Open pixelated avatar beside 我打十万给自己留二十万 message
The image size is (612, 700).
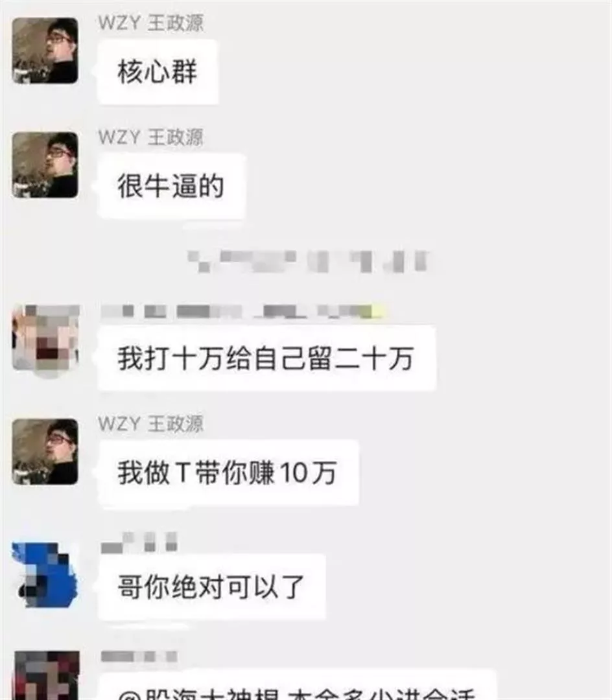tap(45, 339)
